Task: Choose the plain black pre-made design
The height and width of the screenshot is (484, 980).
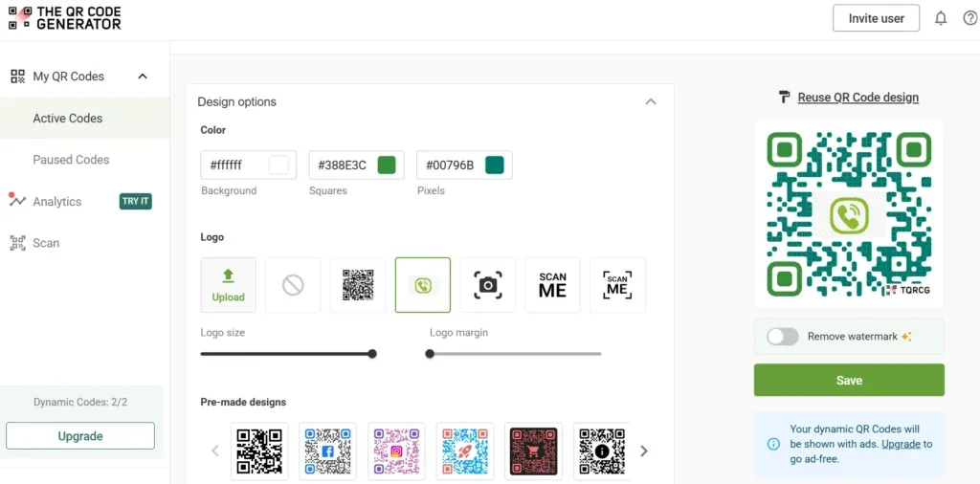Action: (259, 451)
